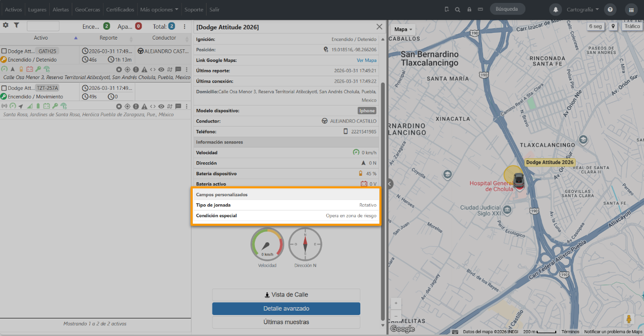Click the route arrows icon in TZT-257A row
Screen dimensions: 644x336
click(169, 106)
